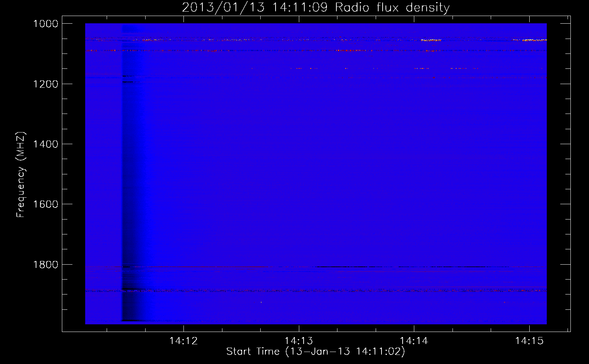Click the 14:15 time tick label
This screenshot has height=364, width=589.
529,341
